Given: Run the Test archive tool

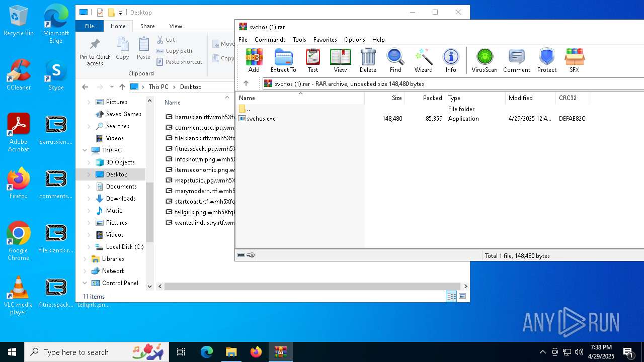Looking at the screenshot, I should 313,61.
